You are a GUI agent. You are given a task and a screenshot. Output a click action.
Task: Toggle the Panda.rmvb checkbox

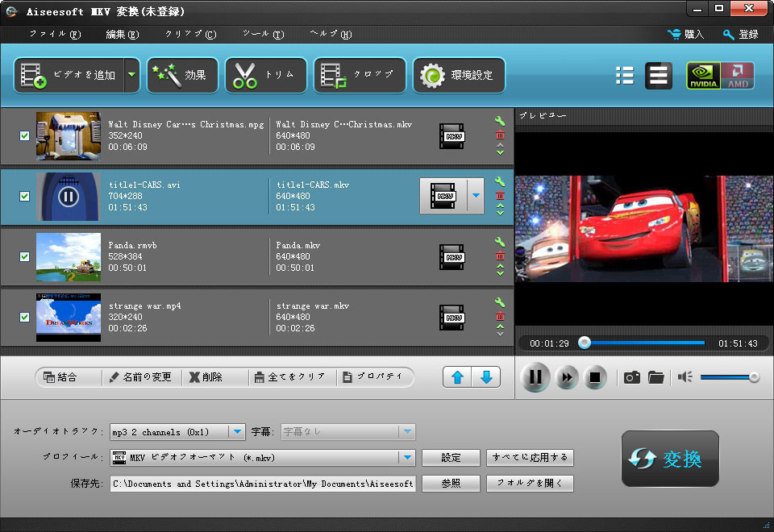(24, 256)
